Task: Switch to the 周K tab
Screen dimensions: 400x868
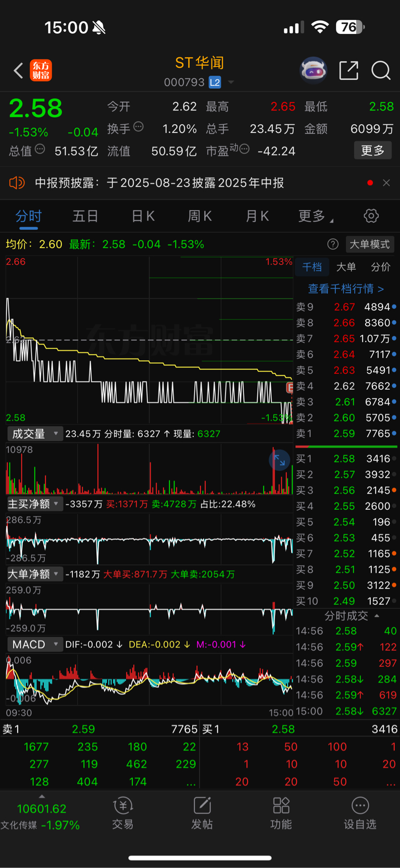Action: coord(200,216)
